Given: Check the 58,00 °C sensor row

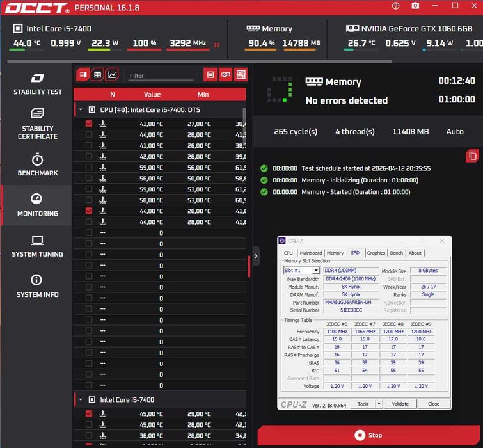Looking at the screenshot, I should [89, 200].
